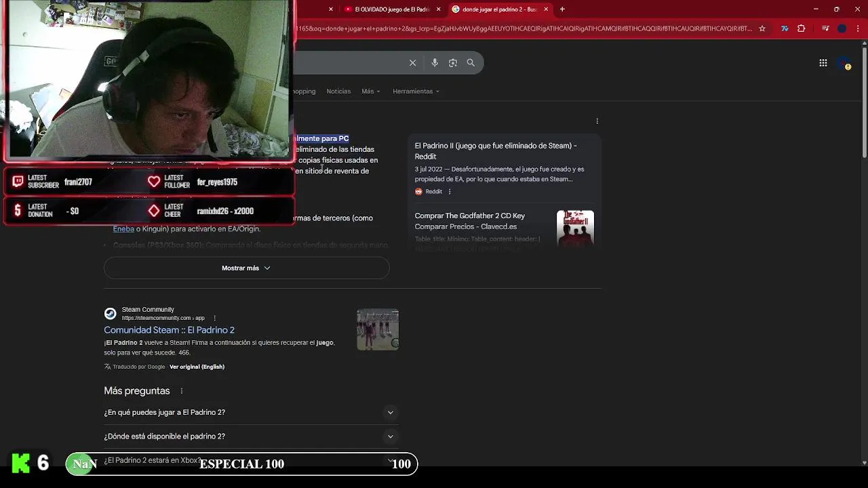Viewport: 868px width, 488px height.
Task: Start voice search with microphone icon
Action: (x=435, y=63)
